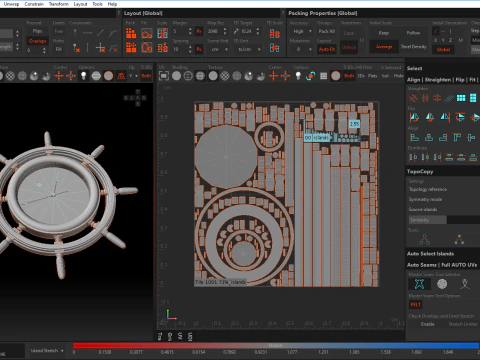Open the Help menu
The width and height of the screenshot is (480, 360).
pyautogui.click(x=112, y=4)
